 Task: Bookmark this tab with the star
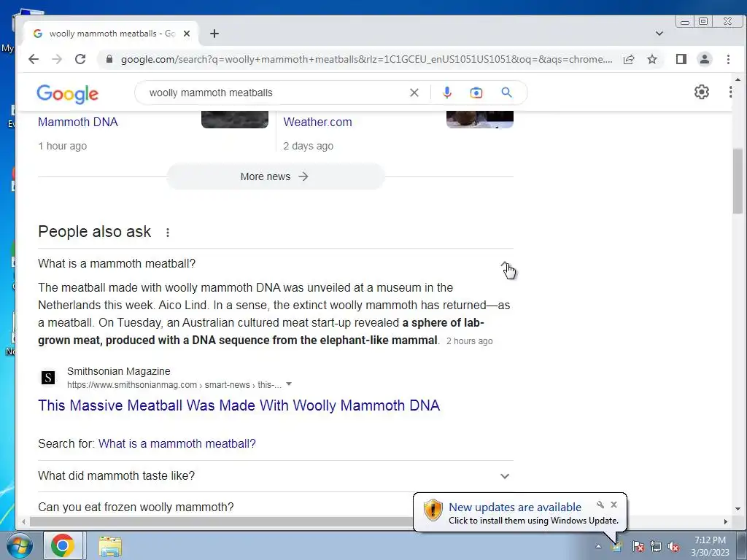click(x=652, y=59)
